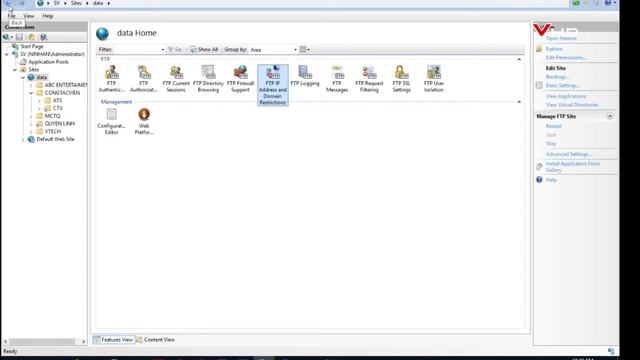Open the Configuration Editor icon
The height and width of the screenshot is (360, 640).
point(111,121)
